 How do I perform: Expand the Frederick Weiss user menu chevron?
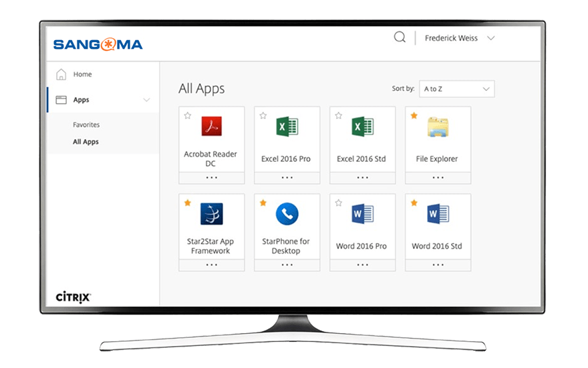(x=491, y=38)
